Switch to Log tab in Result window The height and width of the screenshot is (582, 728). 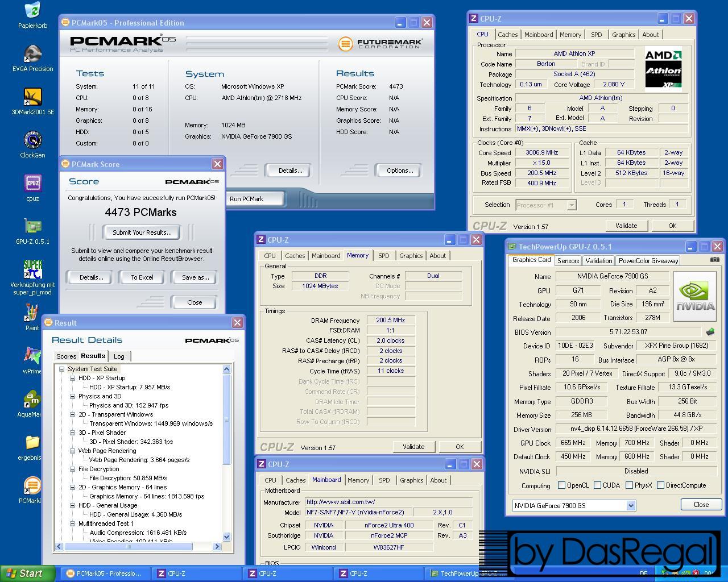click(x=119, y=356)
